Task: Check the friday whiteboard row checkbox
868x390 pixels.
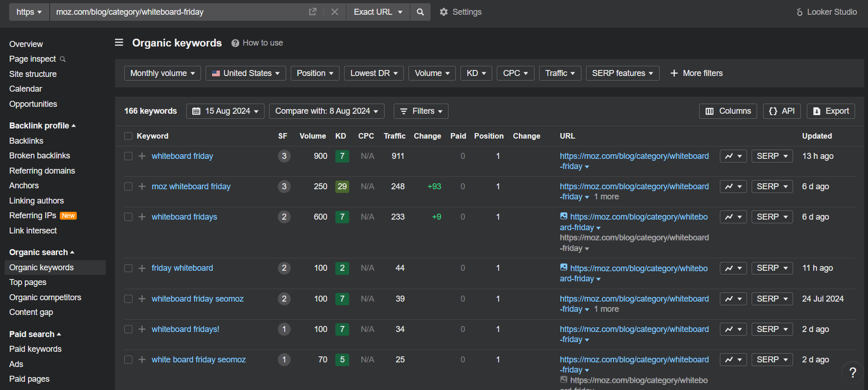Action: pos(128,268)
